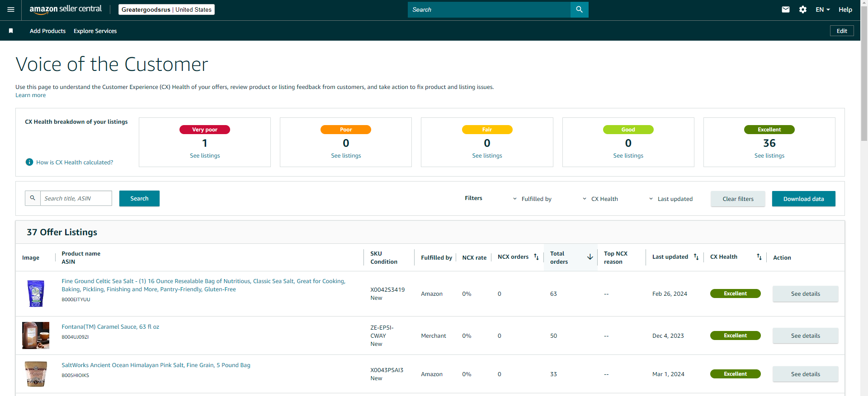Screen dimensions: 868x396
Task: Sort by NCX orders arrows icon
Action: (536, 257)
